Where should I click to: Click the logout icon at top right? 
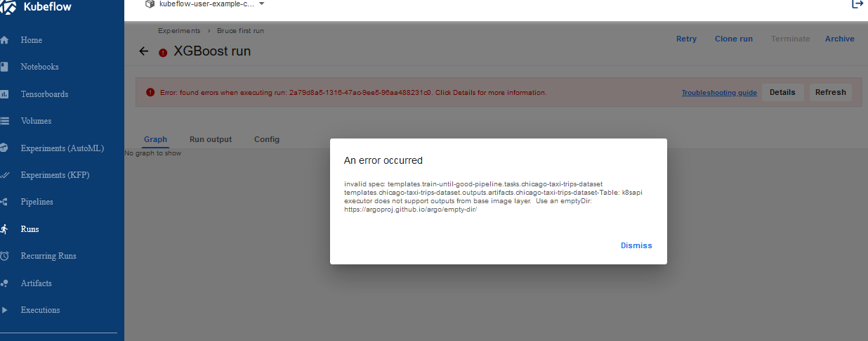pyautogui.click(x=857, y=4)
